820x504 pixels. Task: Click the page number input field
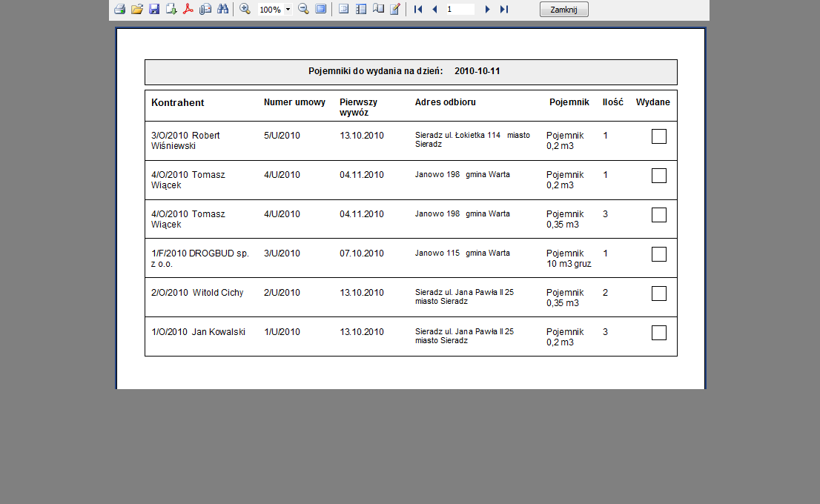tap(460, 10)
